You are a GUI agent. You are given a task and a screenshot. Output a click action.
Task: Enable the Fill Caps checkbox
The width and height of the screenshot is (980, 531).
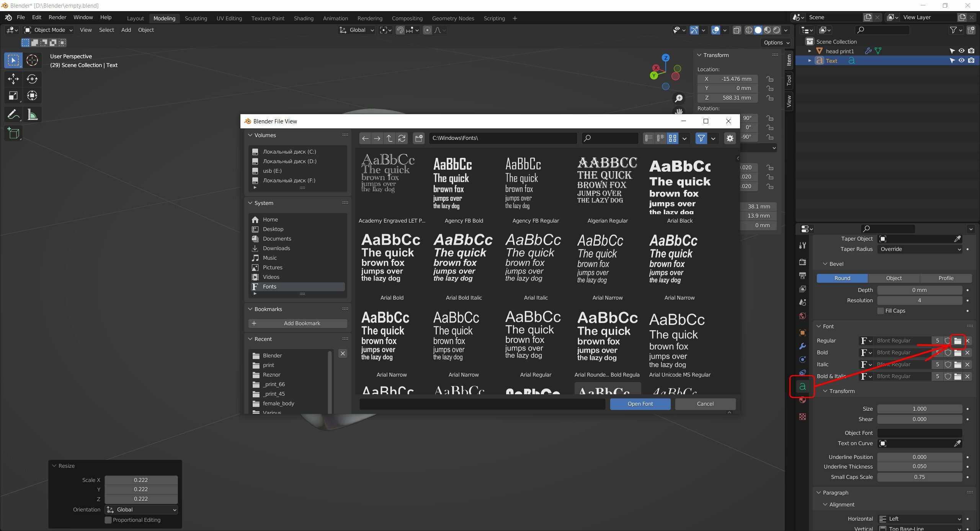881,311
